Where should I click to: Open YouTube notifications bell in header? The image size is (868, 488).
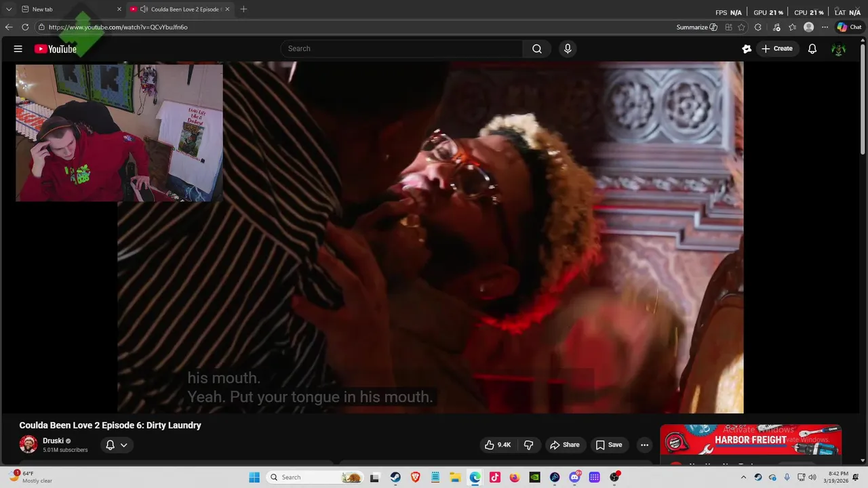pyautogui.click(x=812, y=49)
